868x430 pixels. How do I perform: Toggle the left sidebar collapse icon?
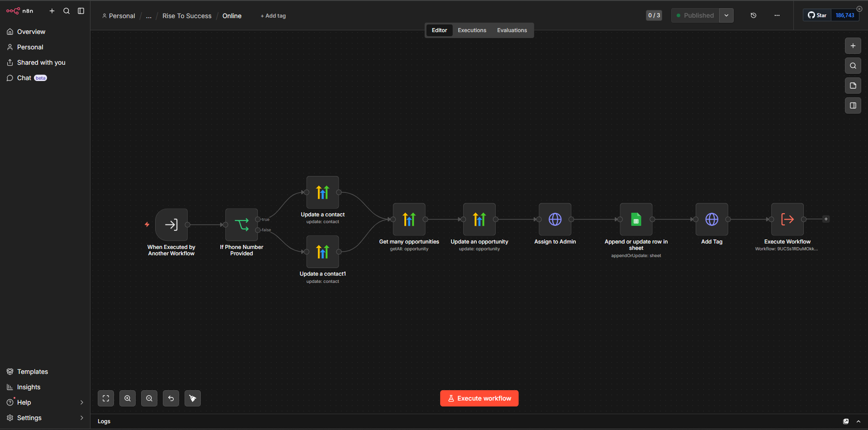click(x=81, y=11)
